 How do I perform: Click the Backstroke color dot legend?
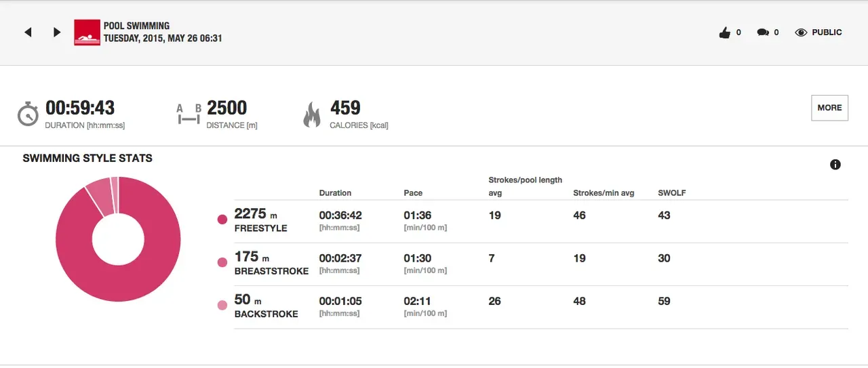[x=222, y=306]
